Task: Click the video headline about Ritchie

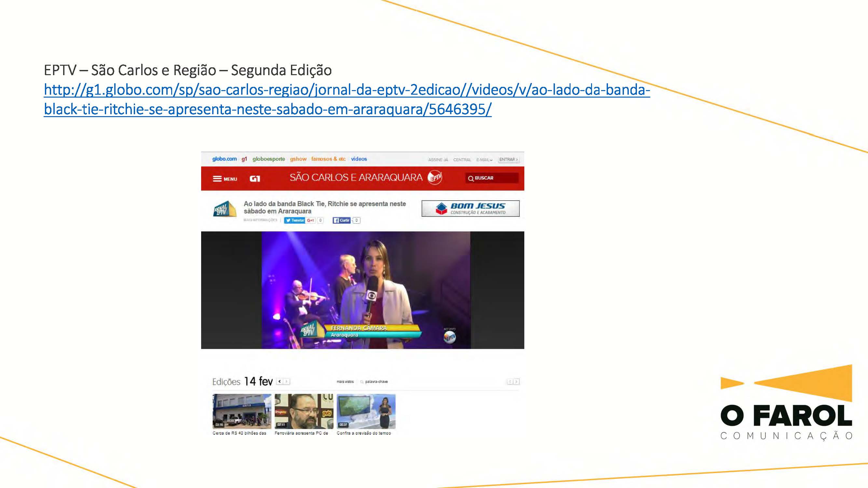Action: [x=324, y=208]
